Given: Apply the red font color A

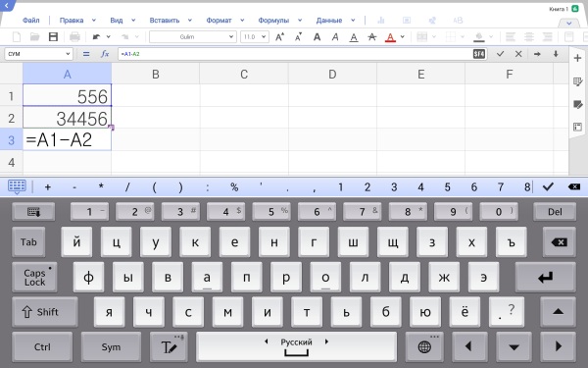Looking at the screenshot, I should pos(390,37).
